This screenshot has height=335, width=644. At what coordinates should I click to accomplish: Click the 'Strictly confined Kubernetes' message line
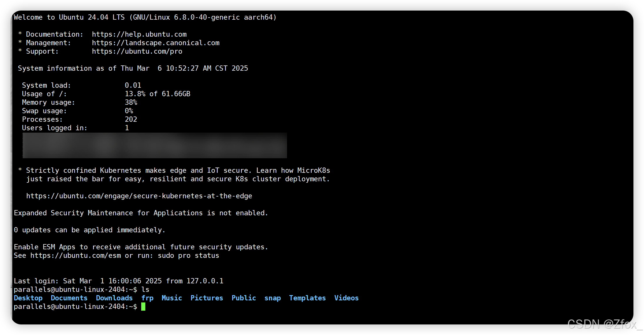pyautogui.click(x=174, y=170)
